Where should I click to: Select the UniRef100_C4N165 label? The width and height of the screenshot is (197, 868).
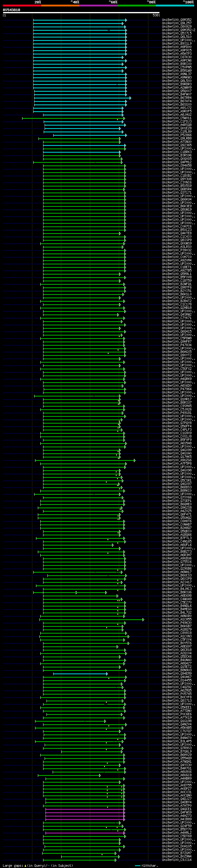(x=177, y=542)
